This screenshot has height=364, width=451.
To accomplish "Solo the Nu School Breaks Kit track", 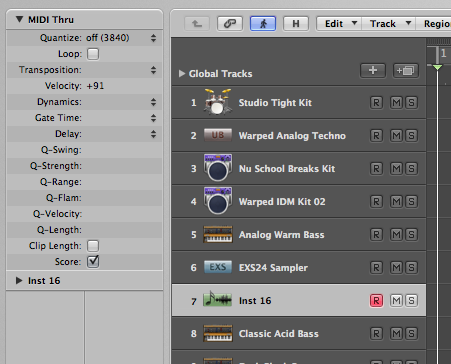I will 412,169.
